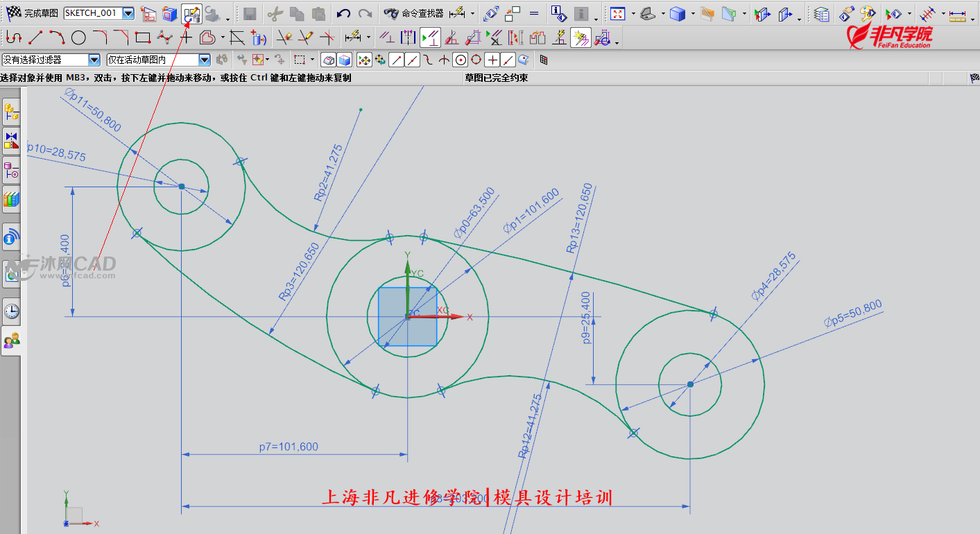Select the p9=25,400 dimension

pyautogui.click(x=586, y=317)
